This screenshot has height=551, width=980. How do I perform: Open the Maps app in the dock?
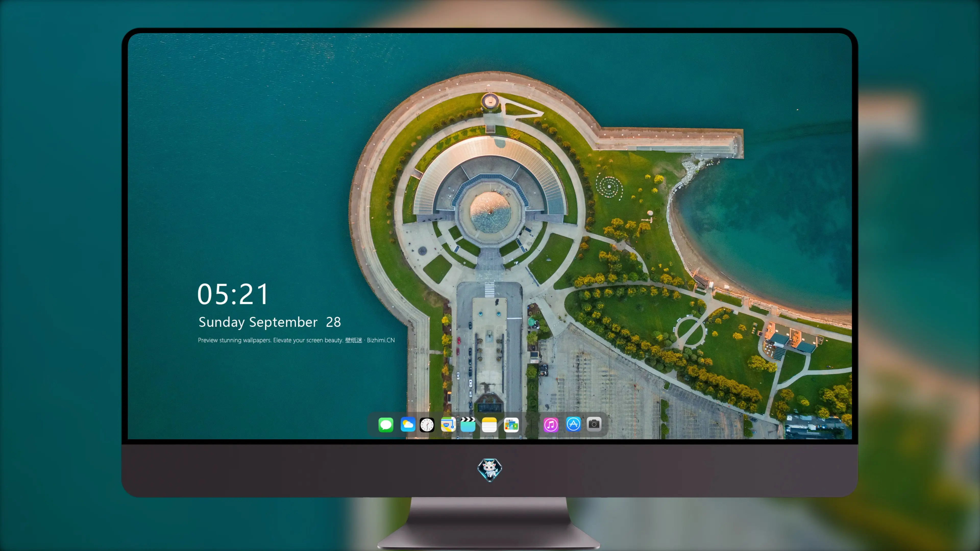[448, 424]
